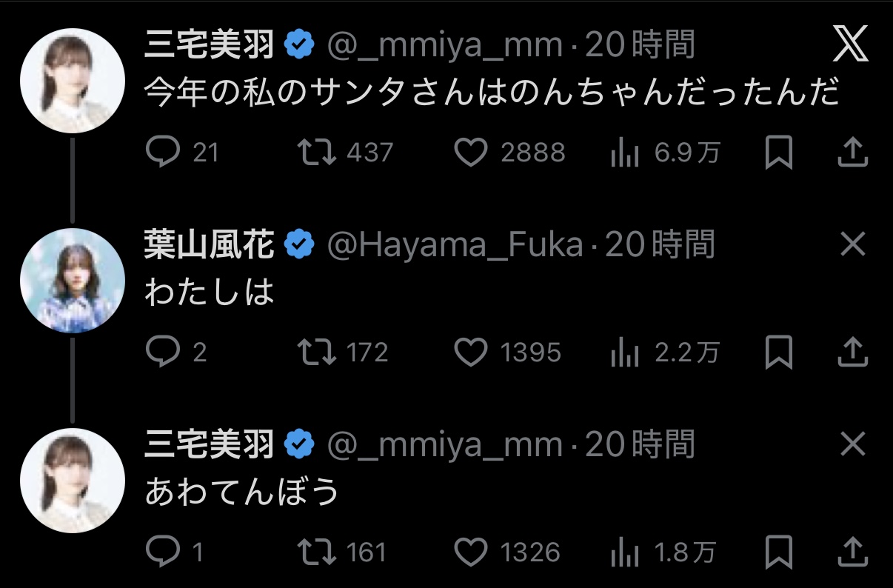This screenshot has height=588, width=893.
Task: Bookmark 葉山風花's わたしは tweet
Action: (x=779, y=353)
